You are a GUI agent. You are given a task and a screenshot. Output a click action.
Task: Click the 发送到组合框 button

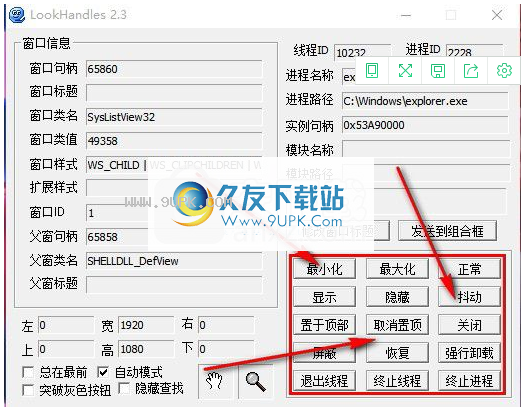pyautogui.click(x=447, y=231)
